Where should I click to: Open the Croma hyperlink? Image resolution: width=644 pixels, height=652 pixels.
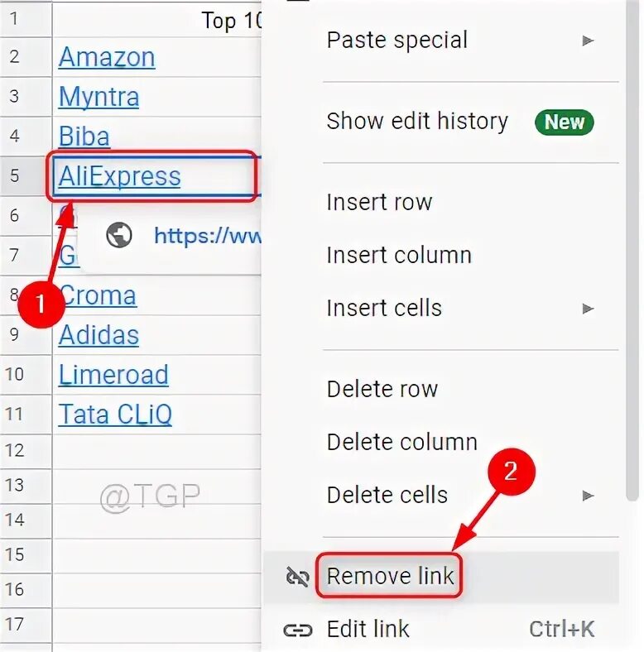[99, 295]
